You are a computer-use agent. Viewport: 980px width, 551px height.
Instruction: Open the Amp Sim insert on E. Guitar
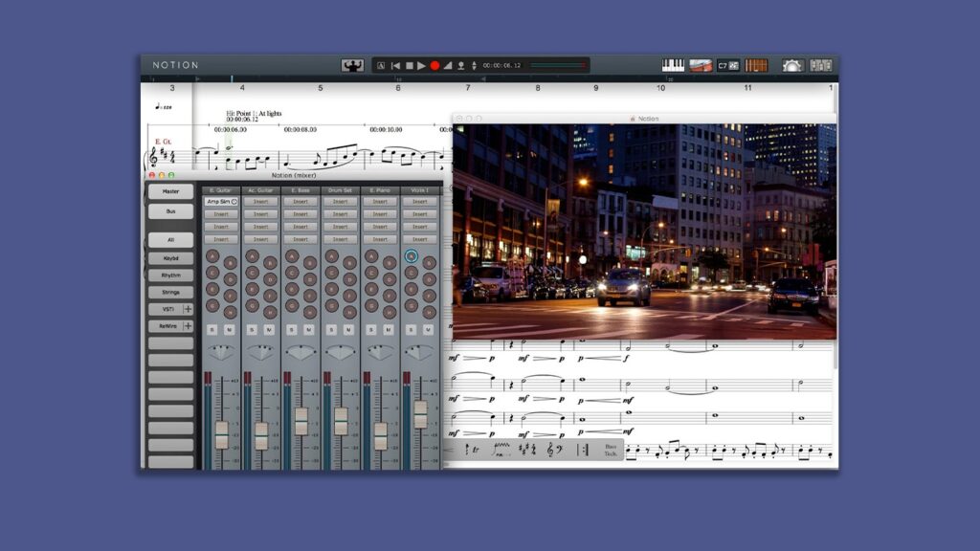(221, 202)
